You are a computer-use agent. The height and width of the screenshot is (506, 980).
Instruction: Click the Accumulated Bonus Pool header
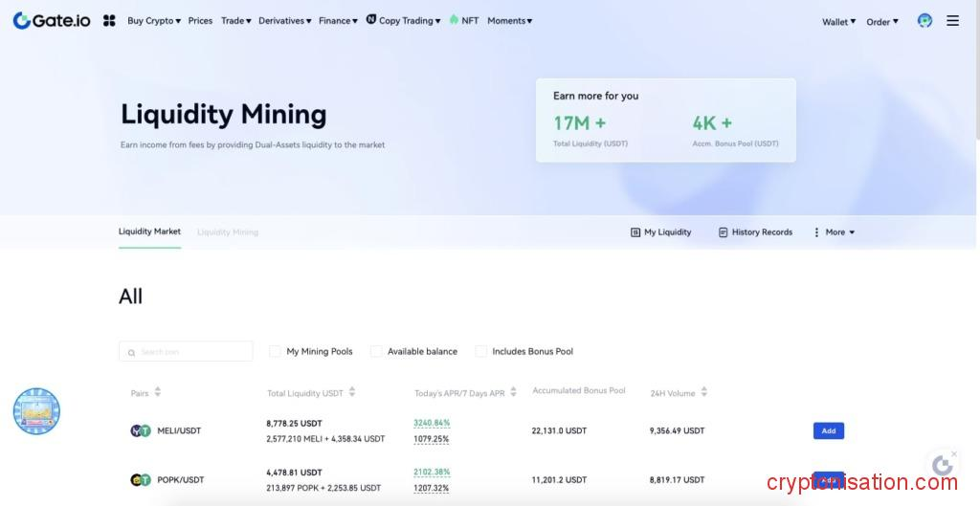click(579, 390)
